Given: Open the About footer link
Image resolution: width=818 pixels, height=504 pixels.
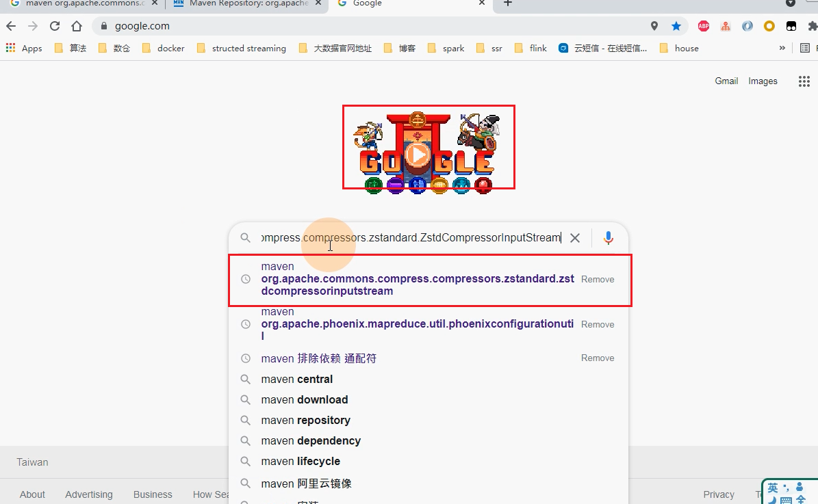Looking at the screenshot, I should click(x=32, y=494).
